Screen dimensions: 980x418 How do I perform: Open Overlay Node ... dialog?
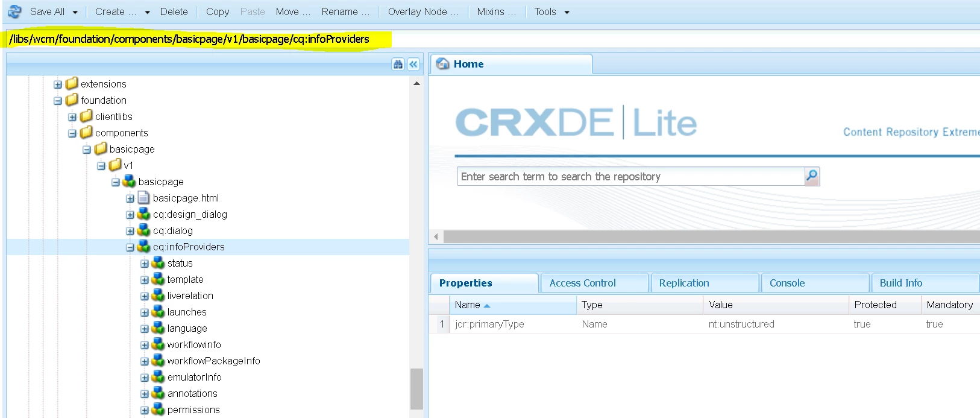423,11
